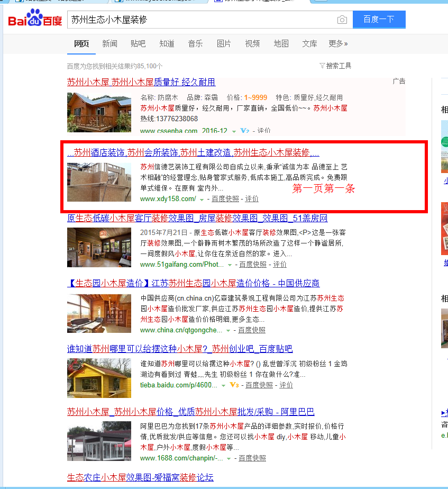Switch to the 新闻 tab
This screenshot has height=489, width=448.
click(109, 43)
